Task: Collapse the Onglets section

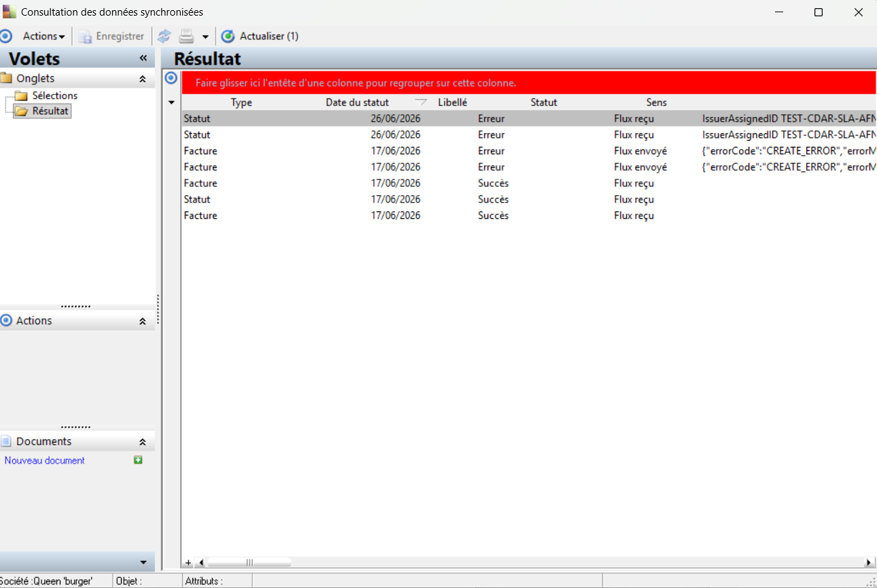Action: tap(142, 79)
